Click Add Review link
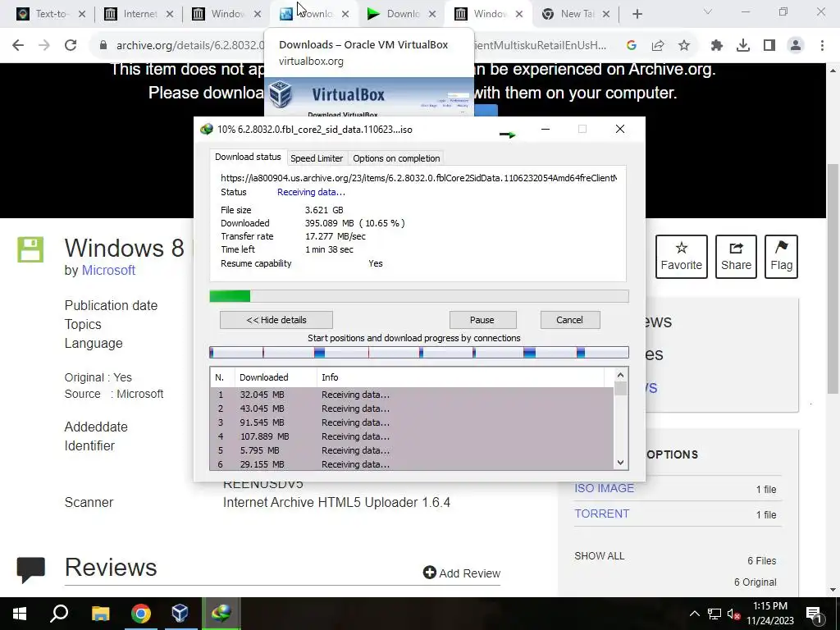 [462, 573]
